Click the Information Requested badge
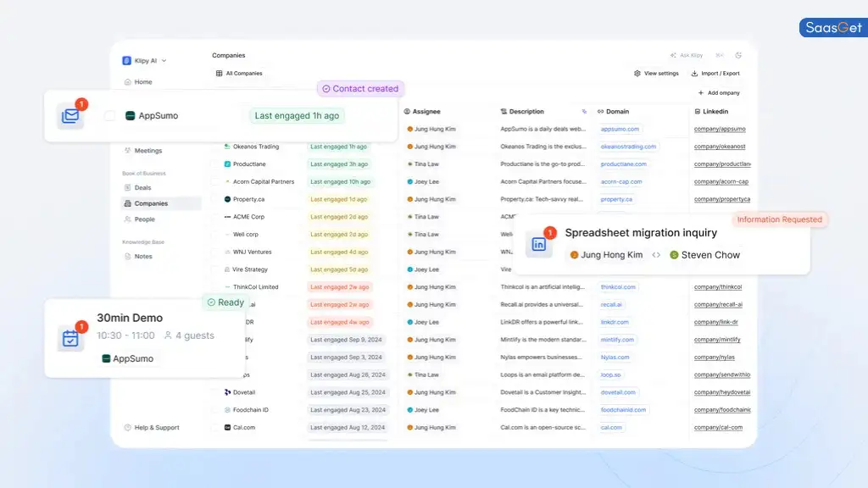868x488 pixels. (x=780, y=219)
